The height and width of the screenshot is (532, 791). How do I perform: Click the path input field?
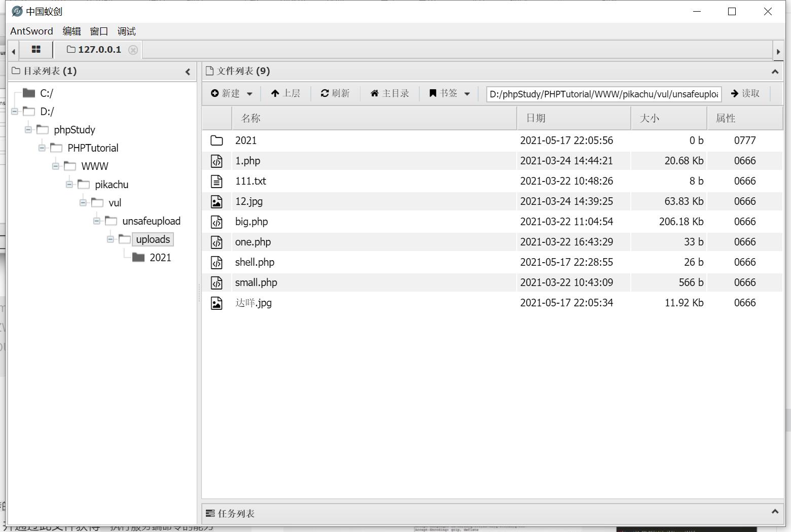pyautogui.click(x=603, y=94)
